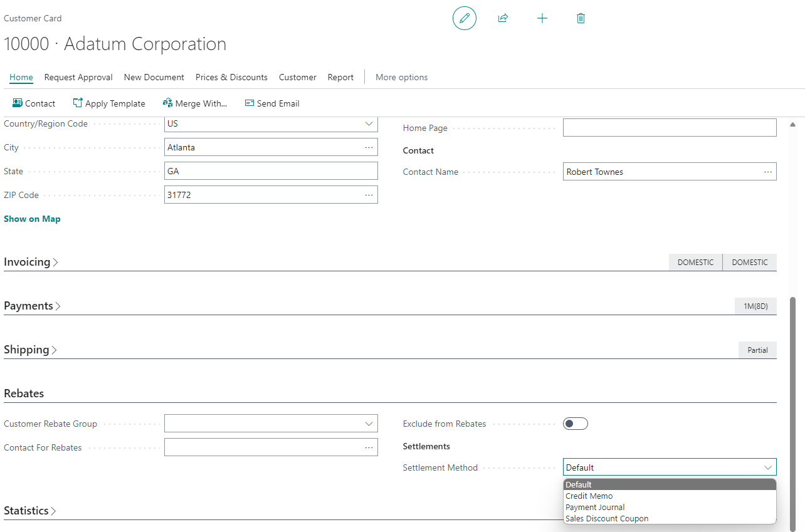Expand the Shipping section

click(30, 350)
